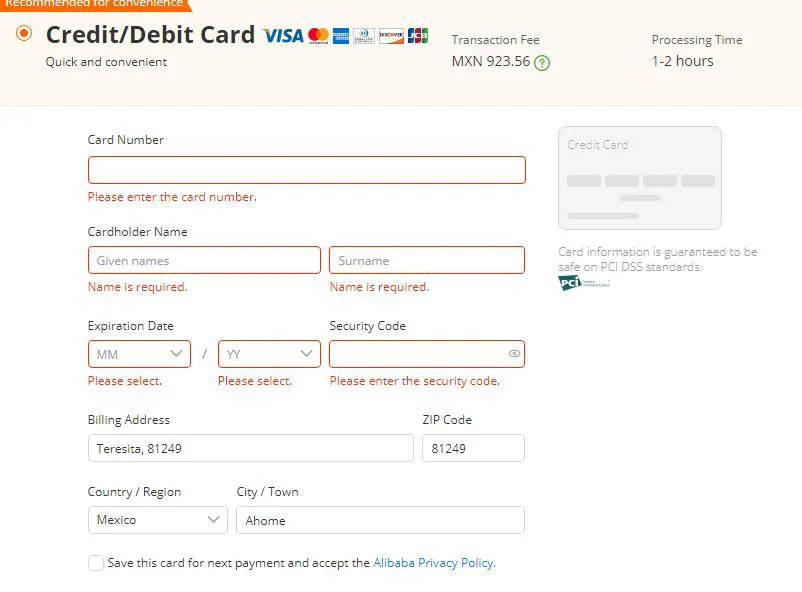This screenshot has height=592, width=802.
Task: Open the expiration year YY dropdown
Action: click(x=269, y=354)
